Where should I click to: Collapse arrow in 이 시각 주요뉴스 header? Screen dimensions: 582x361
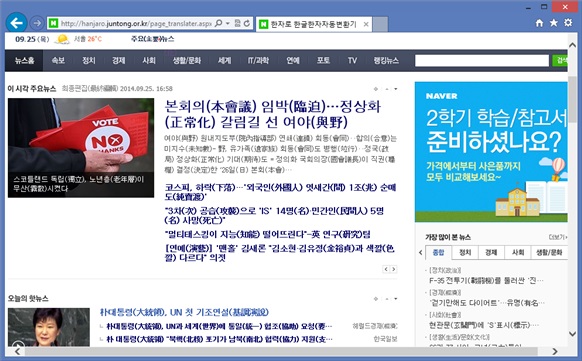click(x=386, y=89)
